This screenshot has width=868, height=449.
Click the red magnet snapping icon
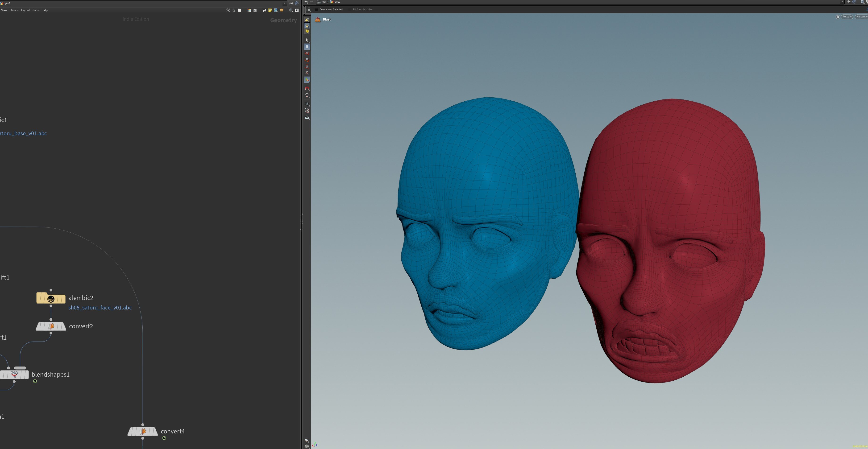click(307, 89)
